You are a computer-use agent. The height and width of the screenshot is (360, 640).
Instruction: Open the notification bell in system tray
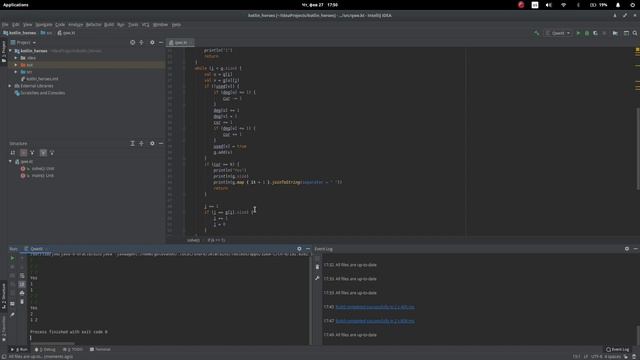(x=618, y=5)
